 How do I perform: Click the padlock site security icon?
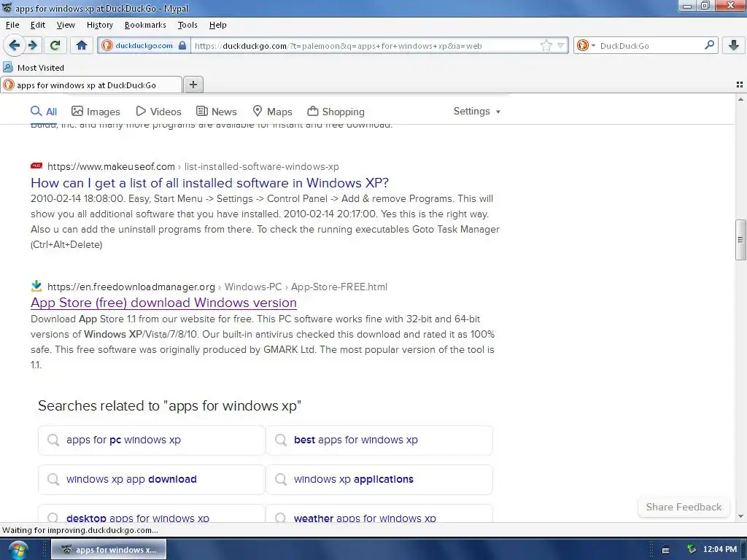tap(182, 46)
